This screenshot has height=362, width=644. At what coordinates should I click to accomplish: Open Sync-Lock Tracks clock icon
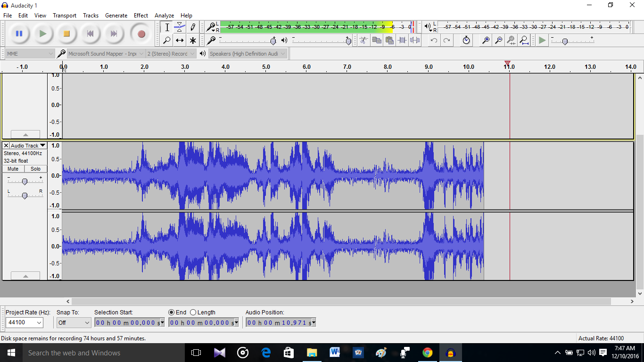[x=466, y=40]
